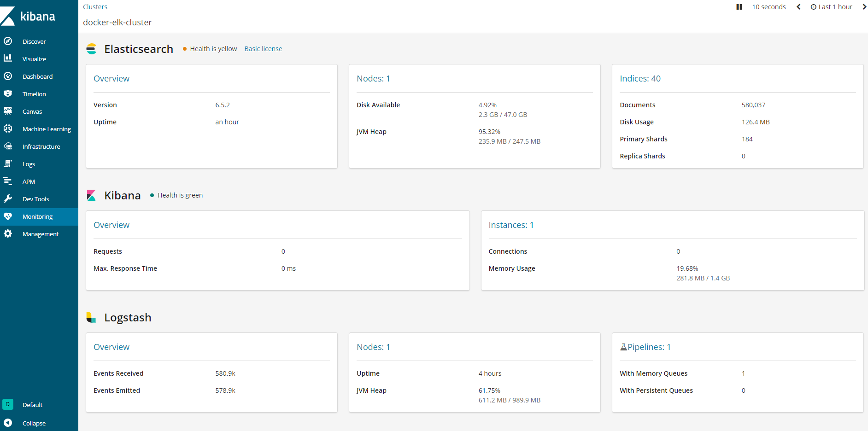Select Timelion menu label
Image resolution: width=868 pixels, height=431 pixels.
point(34,94)
